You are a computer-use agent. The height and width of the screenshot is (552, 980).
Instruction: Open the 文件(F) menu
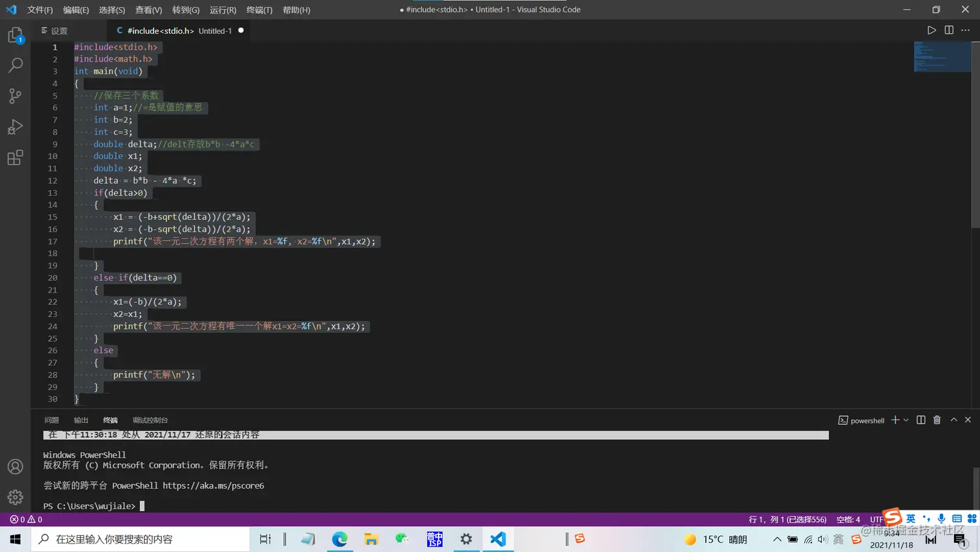tap(40, 10)
